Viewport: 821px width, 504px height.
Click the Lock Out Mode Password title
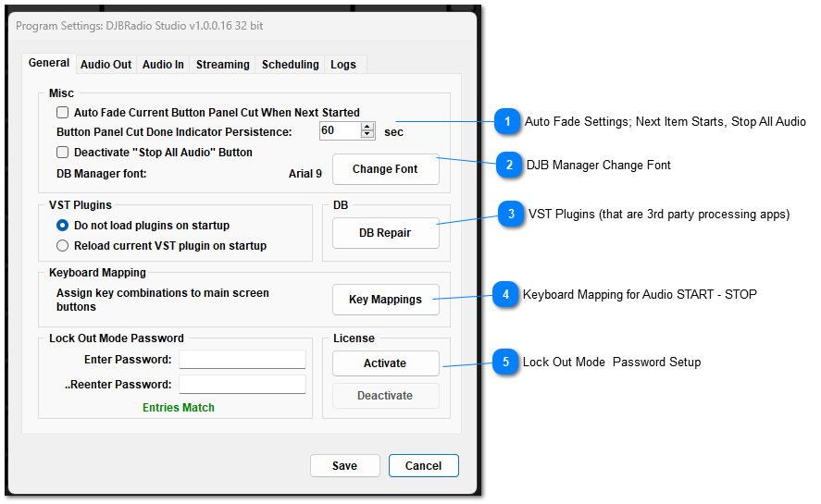tap(117, 338)
